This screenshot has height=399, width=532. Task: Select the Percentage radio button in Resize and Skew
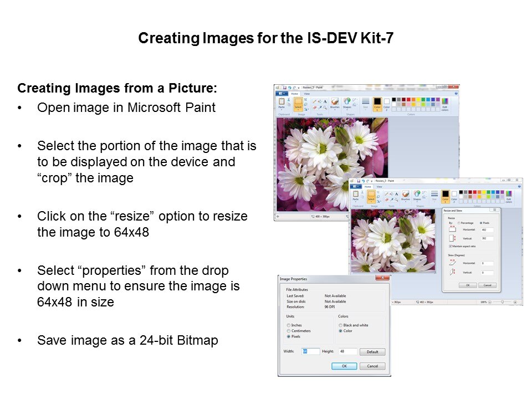[459, 222]
